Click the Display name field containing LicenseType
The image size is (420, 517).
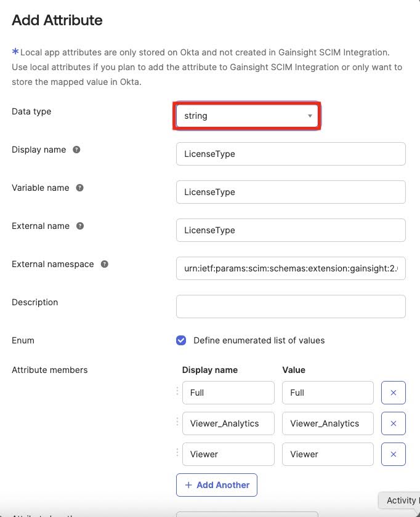coord(291,154)
